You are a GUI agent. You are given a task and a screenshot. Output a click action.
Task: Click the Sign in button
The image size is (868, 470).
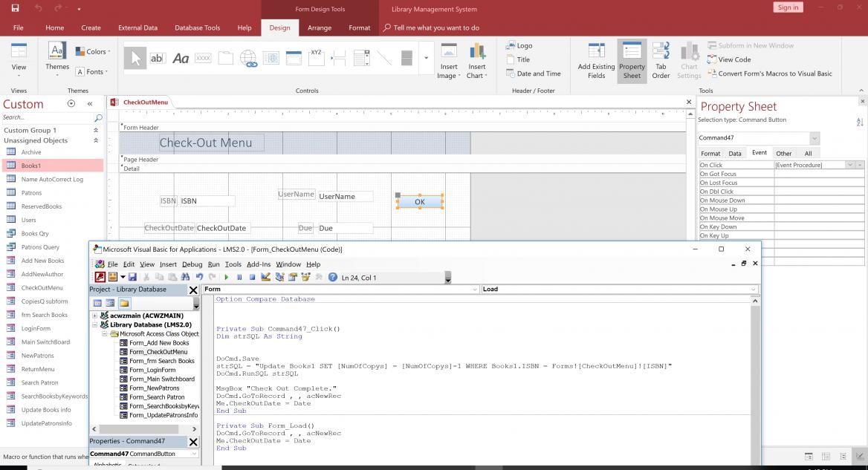pos(788,7)
